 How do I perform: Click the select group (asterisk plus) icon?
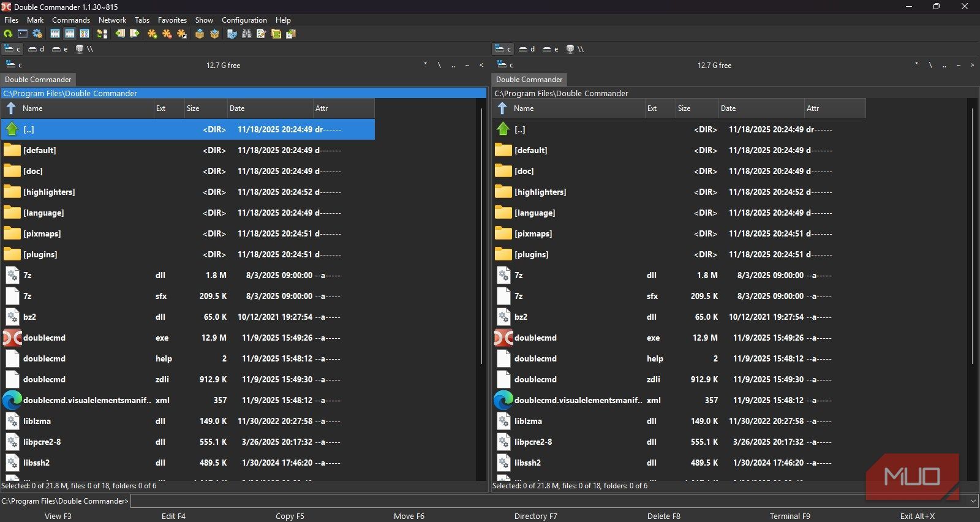point(153,34)
